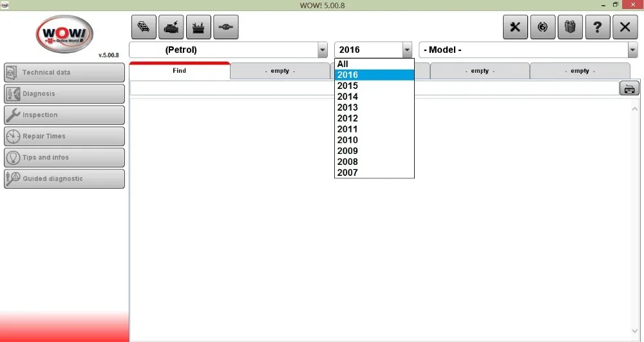Select 2011 in the year list
Image resolution: width=644 pixels, height=342 pixels.
(374, 129)
